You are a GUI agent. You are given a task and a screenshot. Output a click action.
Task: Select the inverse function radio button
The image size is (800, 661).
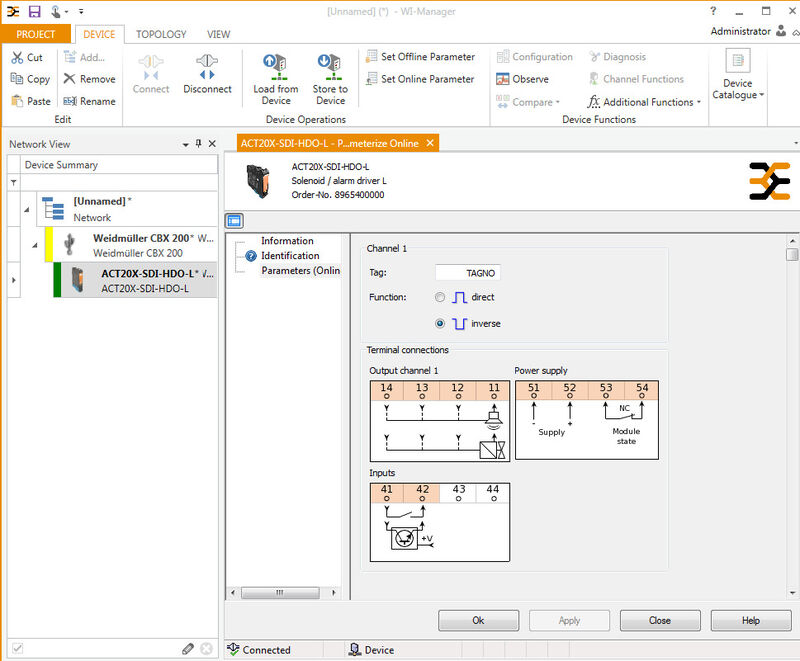tap(440, 324)
